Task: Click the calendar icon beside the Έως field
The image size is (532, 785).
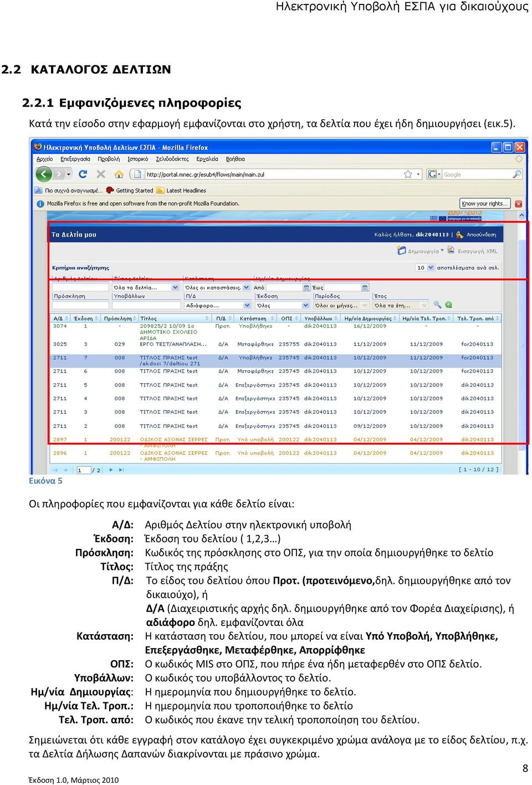Action: click(x=365, y=288)
